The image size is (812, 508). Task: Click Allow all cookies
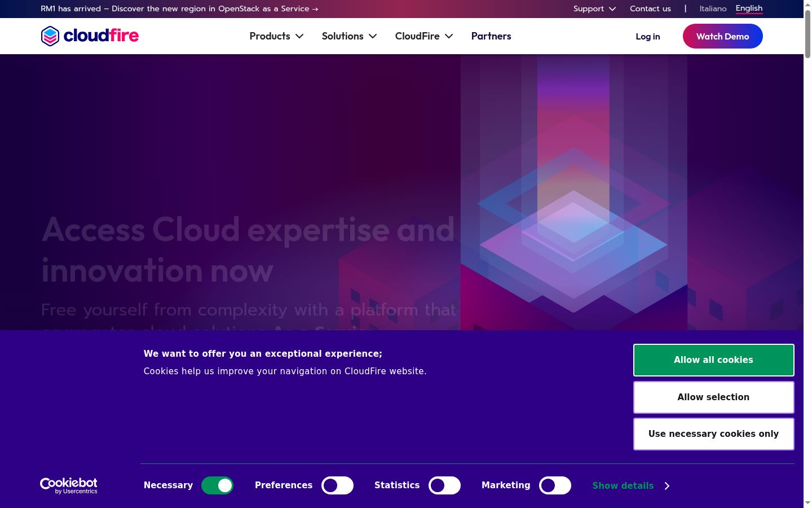click(713, 360)
